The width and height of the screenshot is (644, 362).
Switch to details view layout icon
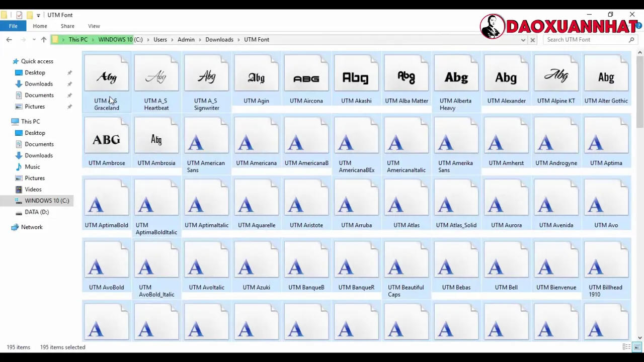627,347
